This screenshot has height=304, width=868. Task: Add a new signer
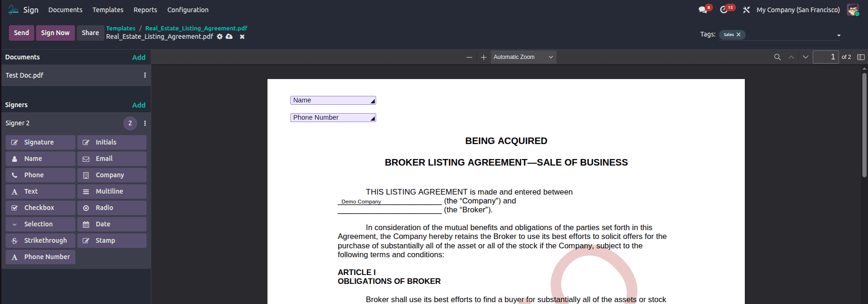click(x=139, y=105)
